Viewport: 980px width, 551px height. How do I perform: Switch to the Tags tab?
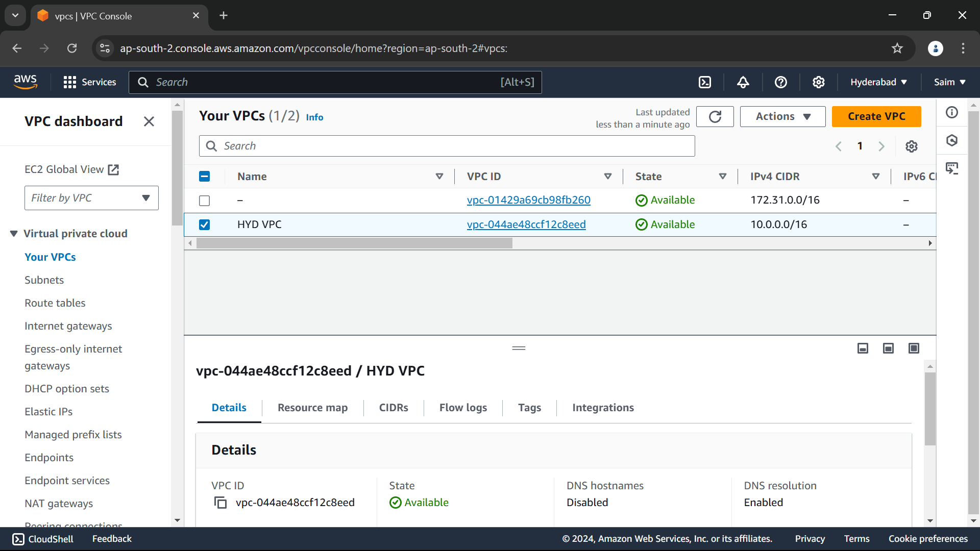pos(529,408)
